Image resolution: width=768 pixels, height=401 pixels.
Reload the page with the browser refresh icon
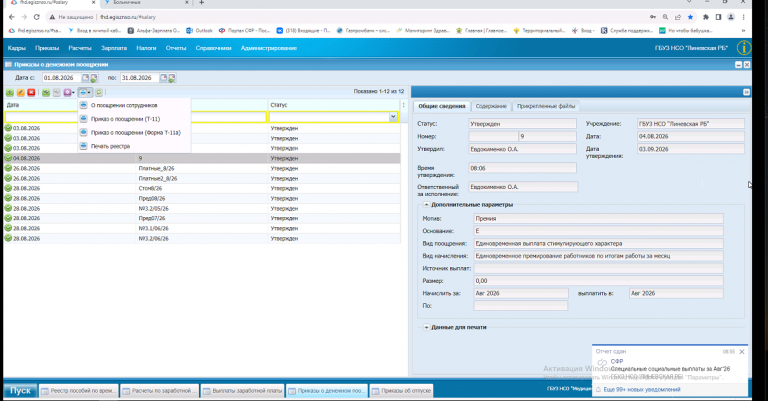(36, 17)
